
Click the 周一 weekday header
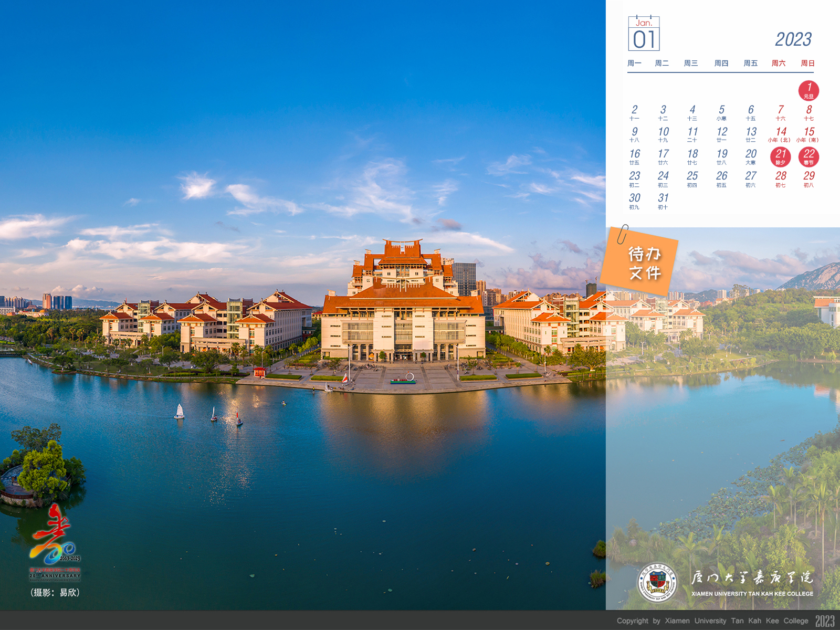coord(634,63)
